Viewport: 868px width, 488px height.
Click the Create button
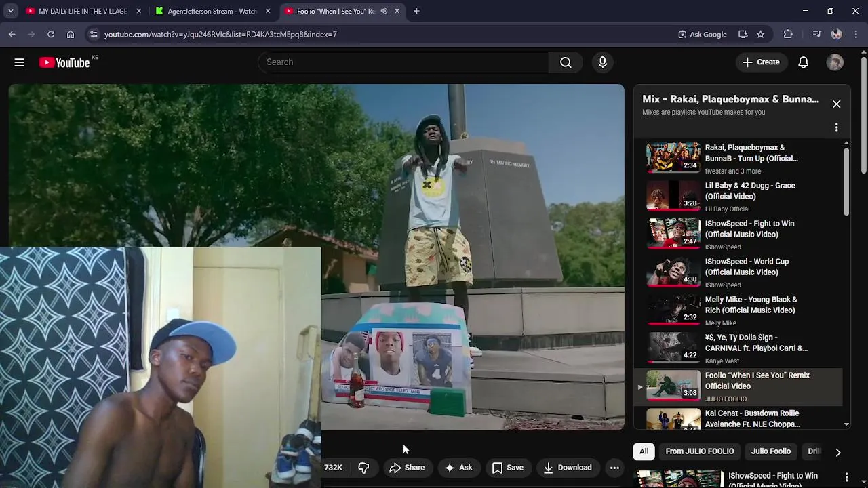tap(761, 62)
